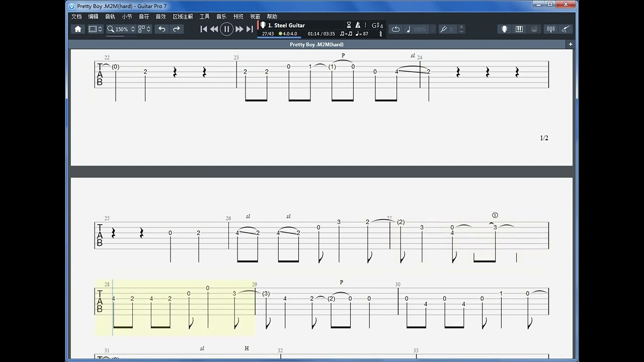Click the Redo arrow
The width and height of the screenshot is (644, 362).
177,29
